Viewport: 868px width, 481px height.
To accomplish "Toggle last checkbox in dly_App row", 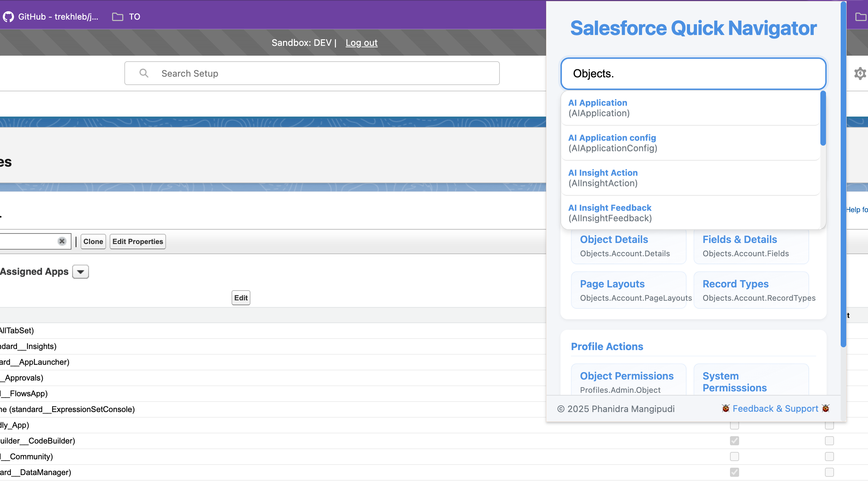I will 829,425.
